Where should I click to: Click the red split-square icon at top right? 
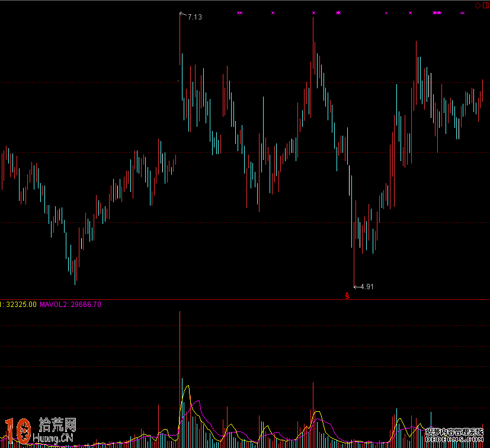coord(485,5)
